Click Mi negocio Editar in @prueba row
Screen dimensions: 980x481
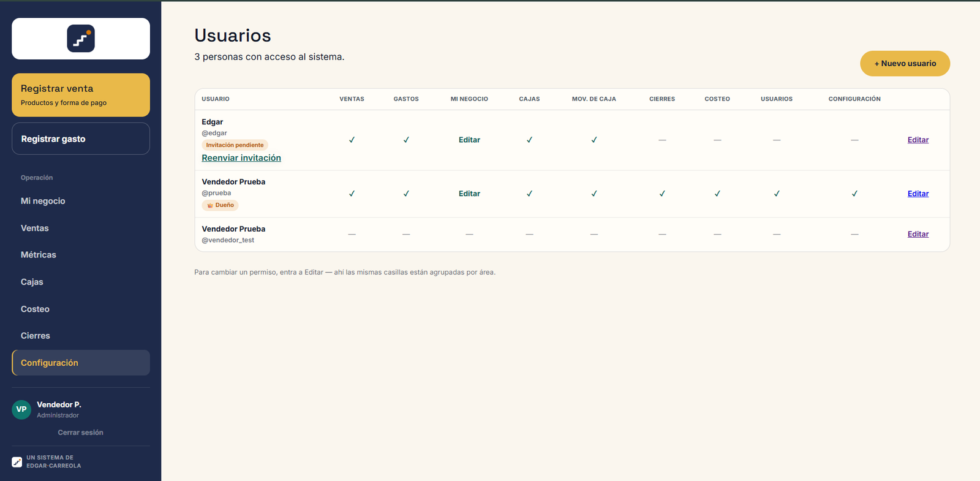pos(469,194)
